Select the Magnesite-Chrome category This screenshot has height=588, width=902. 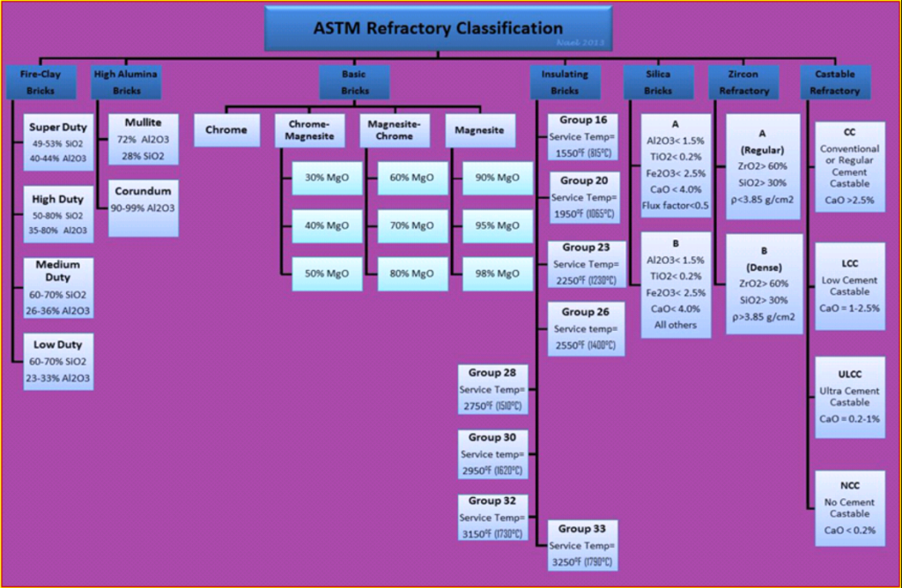click(395, 129)
